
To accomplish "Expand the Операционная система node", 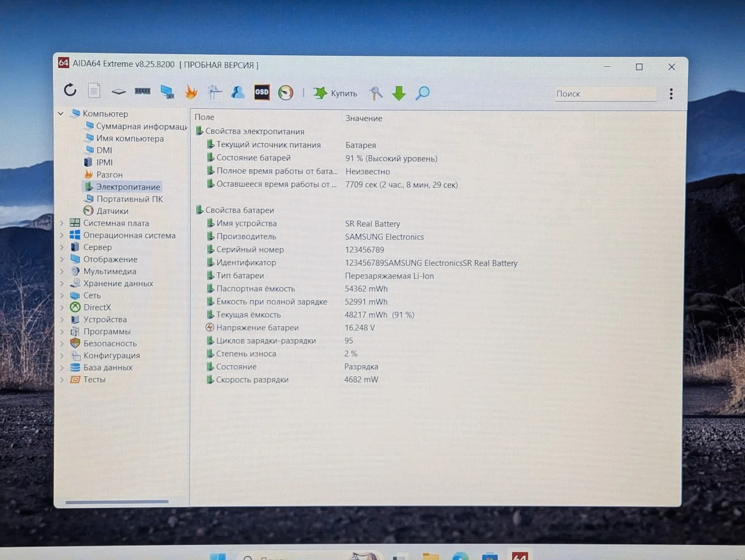I will [62, 235].
